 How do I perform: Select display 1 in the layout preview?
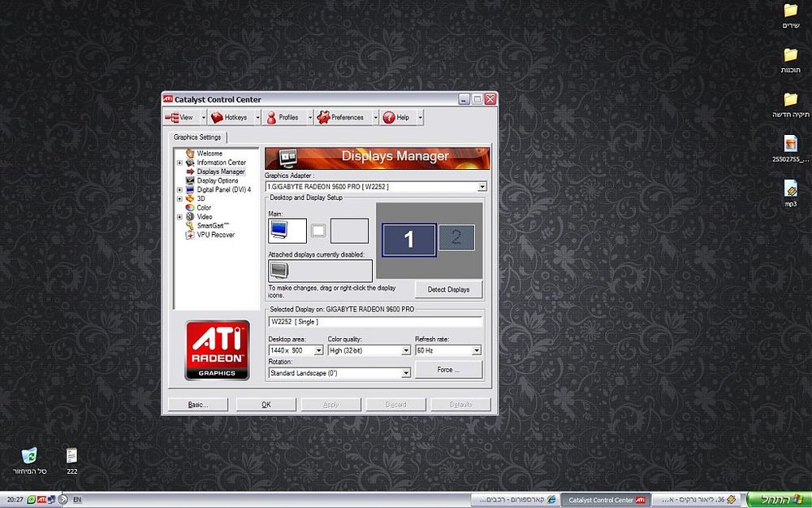(x=409, y=240)
